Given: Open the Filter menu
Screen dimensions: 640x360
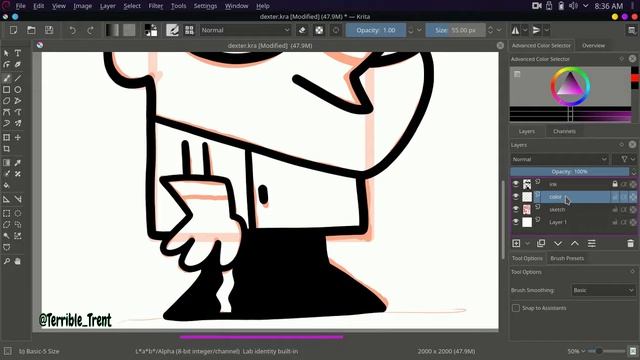Looking at the screenshot, I should [156, 6].
